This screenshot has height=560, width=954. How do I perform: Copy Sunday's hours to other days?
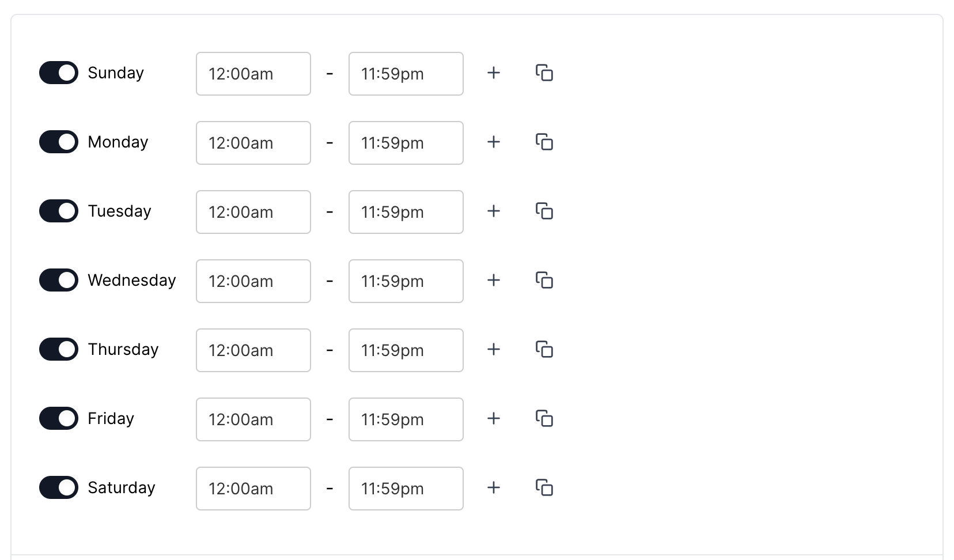[544, 73]
